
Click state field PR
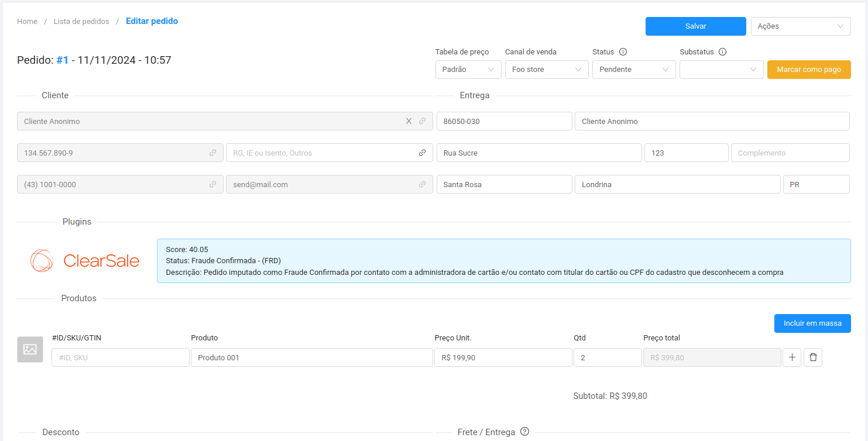[x=816, y=184]
